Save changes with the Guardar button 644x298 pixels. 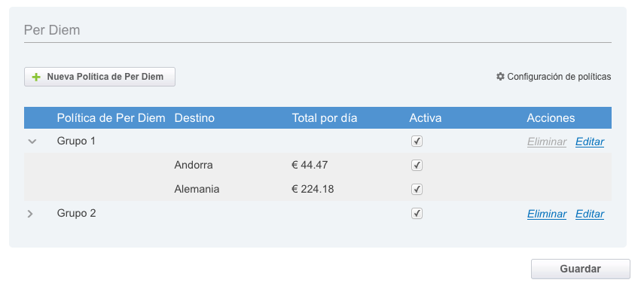coord(580,269)
